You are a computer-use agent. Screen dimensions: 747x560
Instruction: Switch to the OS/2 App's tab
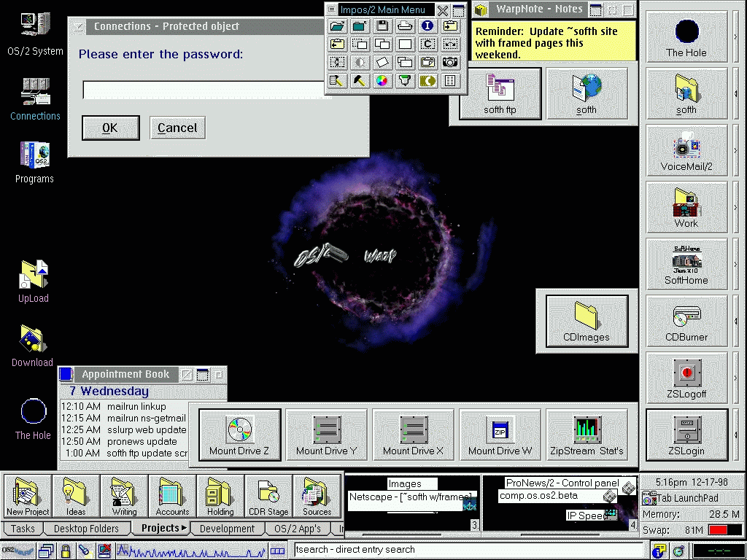[x=298, y=529]
